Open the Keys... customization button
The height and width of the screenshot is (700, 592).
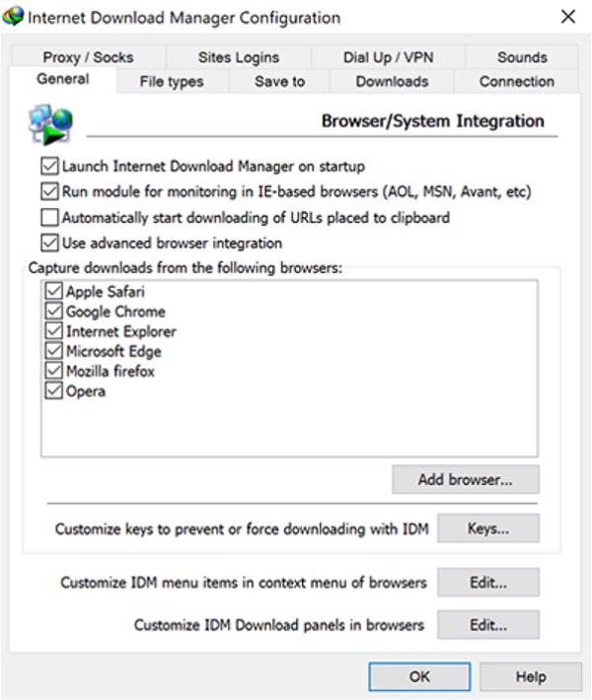tap(488, 529)
